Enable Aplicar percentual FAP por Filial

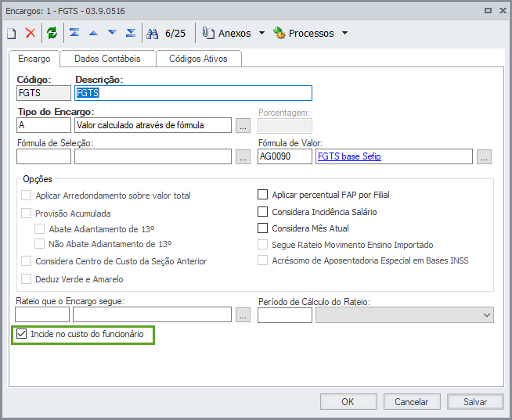tap(263, 195)
